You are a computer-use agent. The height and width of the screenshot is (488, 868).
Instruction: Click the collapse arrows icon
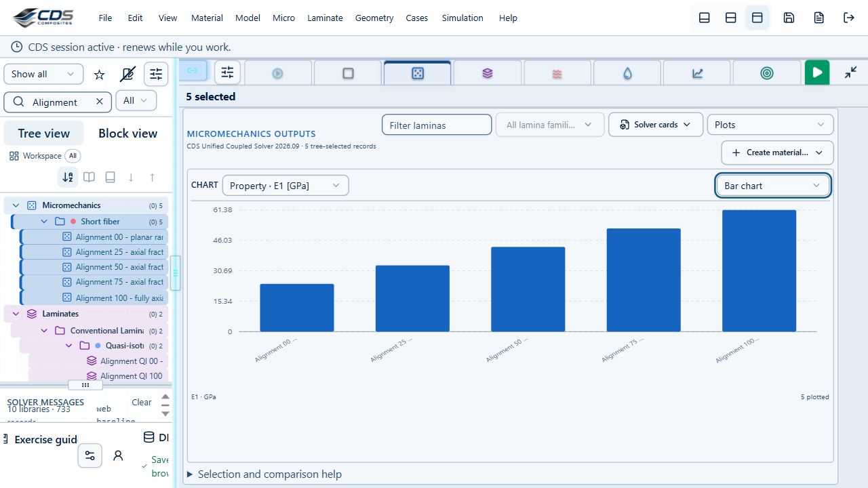click(x=851, y=73)
